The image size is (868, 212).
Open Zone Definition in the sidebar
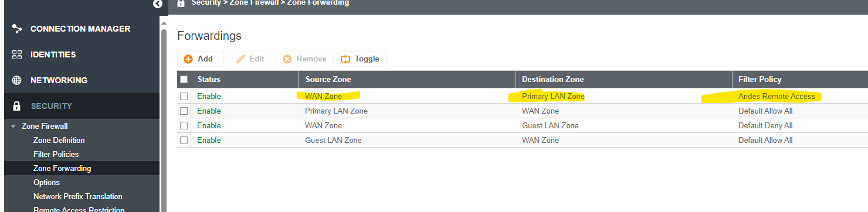click(x=59, y=140)
